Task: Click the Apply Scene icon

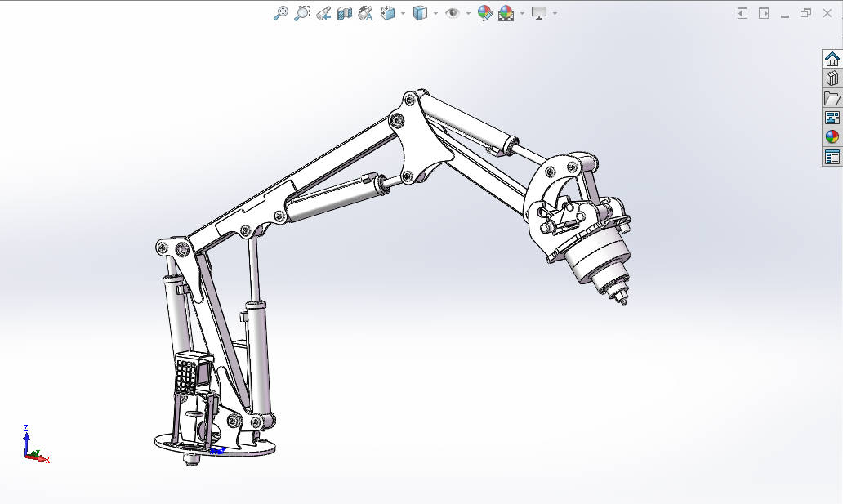Action: 506,13
